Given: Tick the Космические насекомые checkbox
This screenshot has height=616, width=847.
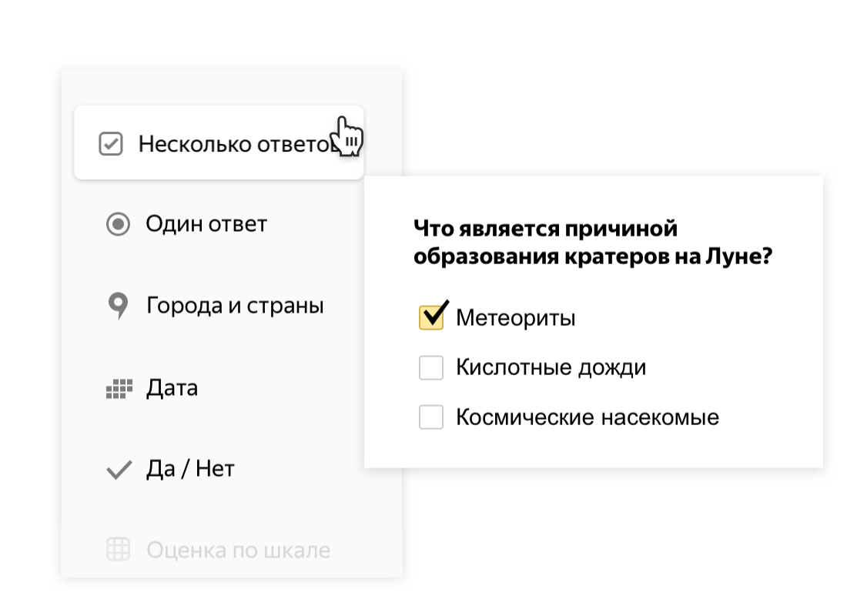Looking at the screenshot, I should tap(431, 417).
